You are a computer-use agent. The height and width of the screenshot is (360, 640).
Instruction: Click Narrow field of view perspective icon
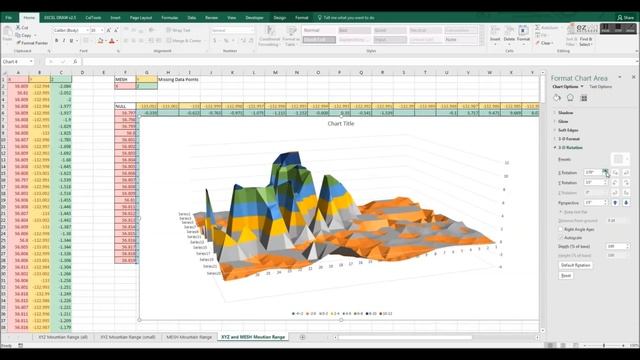tap(616, 203)
